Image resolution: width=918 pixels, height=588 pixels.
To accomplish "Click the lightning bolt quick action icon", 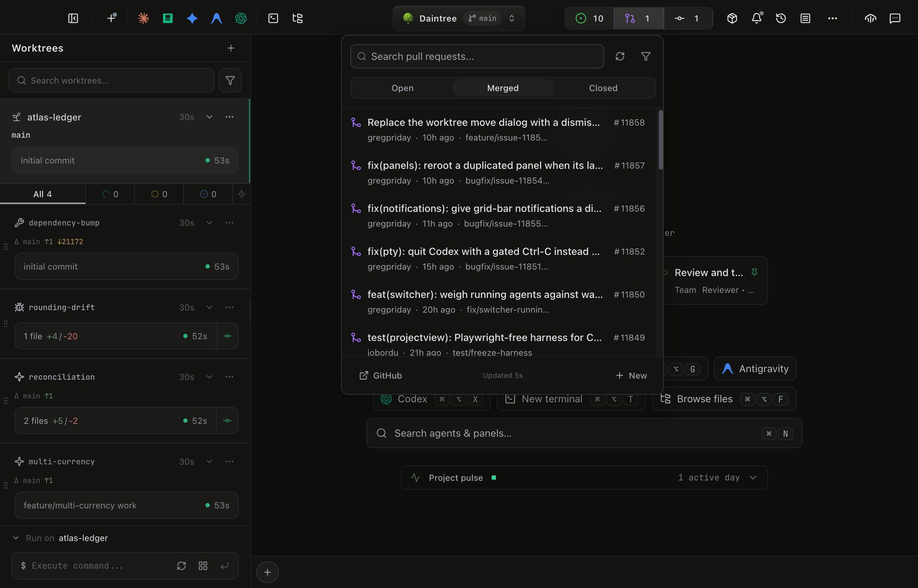I will click(x=242, y=194).
